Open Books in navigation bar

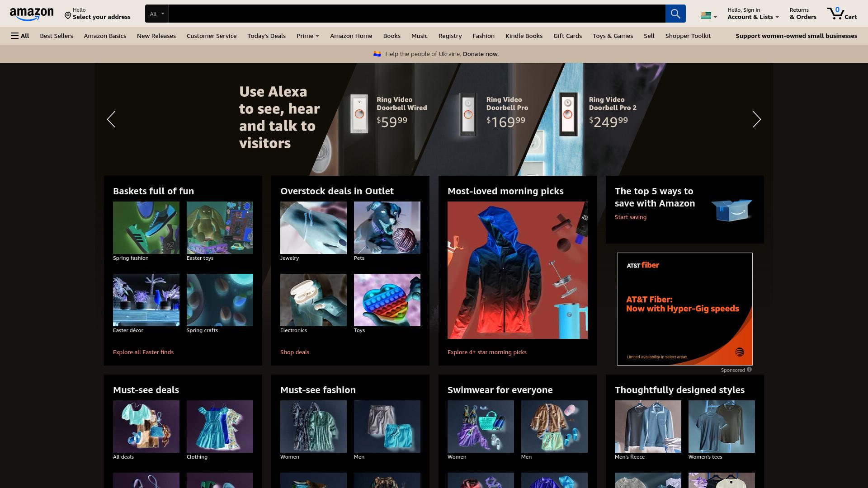click(x=392, y=36)
